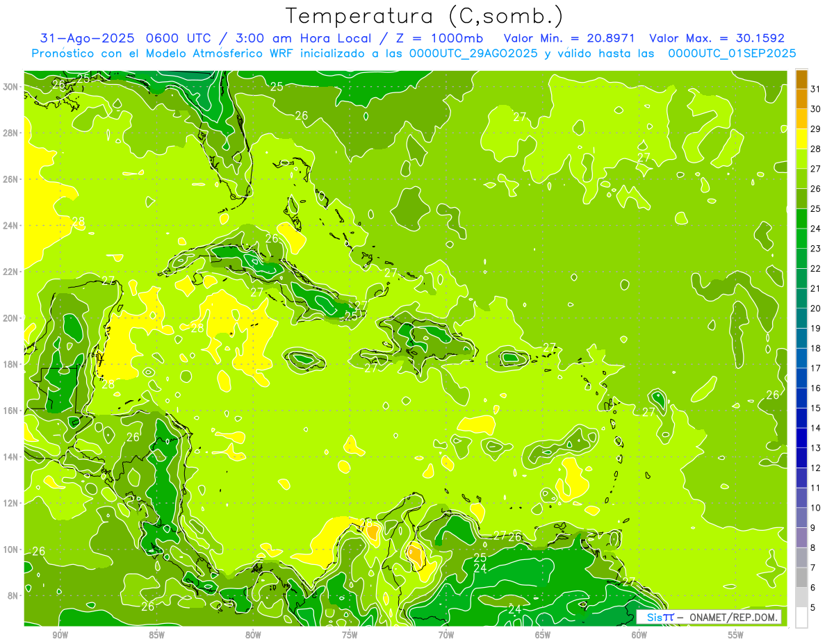Image resolution: width=834 pixels, height=644 pixels.
Task: Click the color bar segment between 16 and 17
Action: 801,378
